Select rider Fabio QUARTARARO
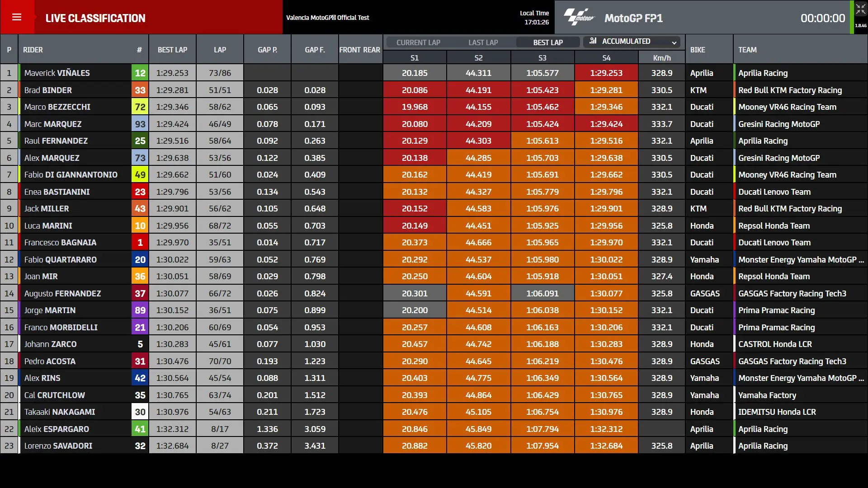868x488 pixels. click(61, 259)
